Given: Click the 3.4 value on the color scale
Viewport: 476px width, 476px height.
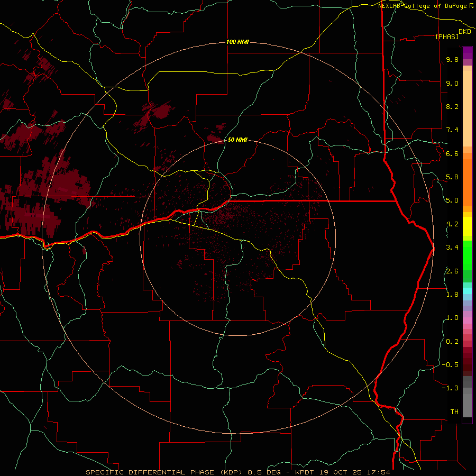Looking at the screenshot, I should (452, 248).
